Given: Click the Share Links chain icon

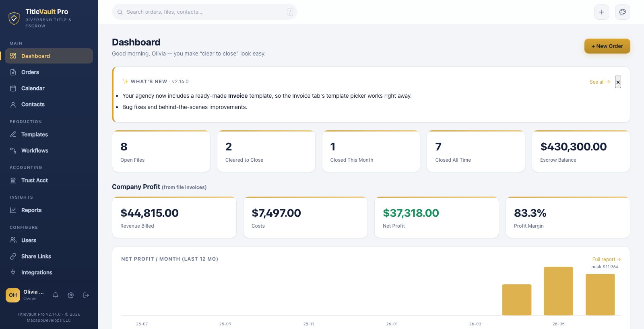Looking at the screenshot, I should click(x=13, y=256).
